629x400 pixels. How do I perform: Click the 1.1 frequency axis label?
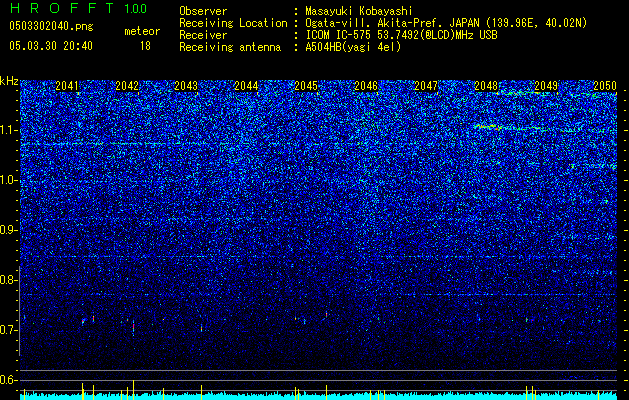(9, 130)
